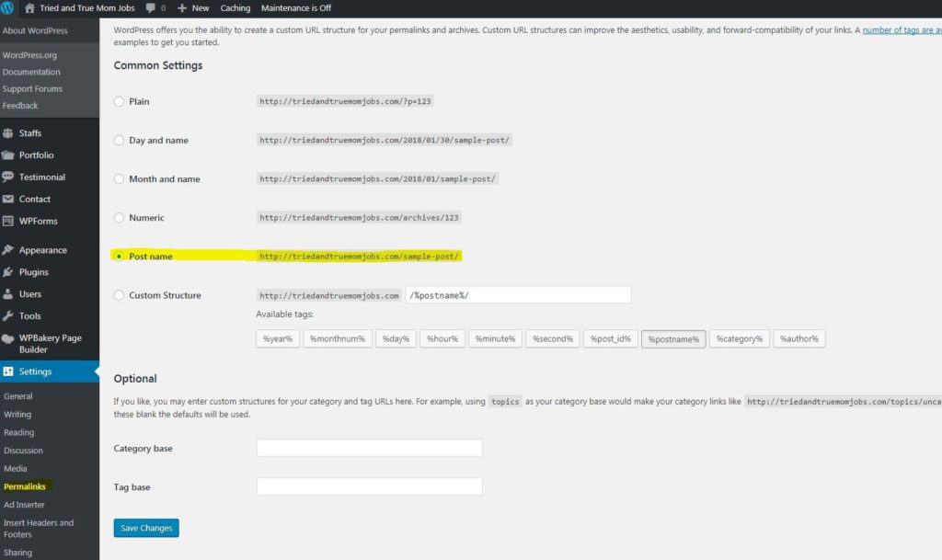Image resolution: width=942 pixels, height=560 pixels.
Task: Open the Portfolio menu item
Action: coord(36,154)
